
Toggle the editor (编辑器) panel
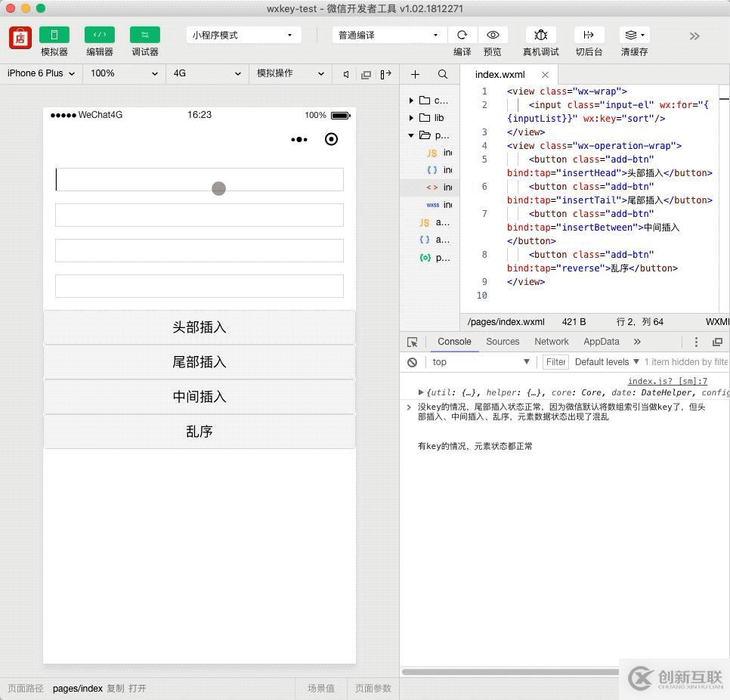pyautogui.click(x=99, y=35)
